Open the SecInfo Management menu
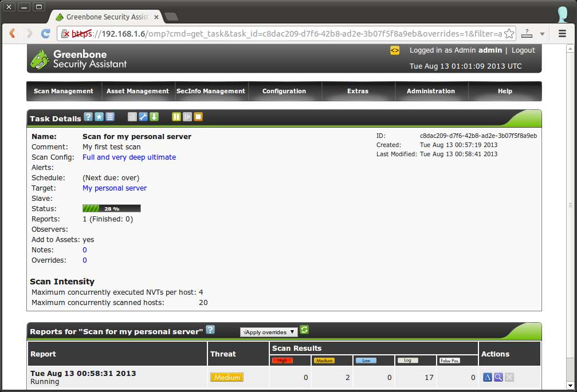 coord(211,91)
